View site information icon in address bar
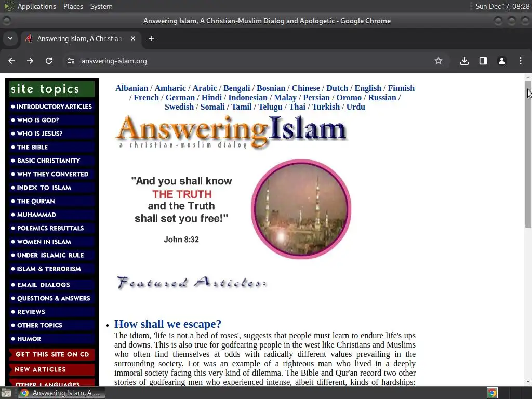Image resolution: width=532 pixels, height=399 pixels. pyautogui.click(x=71, y=61)
